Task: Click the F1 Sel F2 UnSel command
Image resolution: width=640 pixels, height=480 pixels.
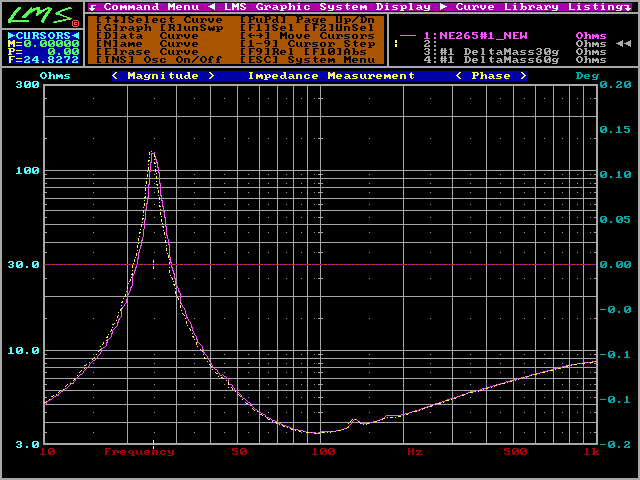Action: click(307, 28)
